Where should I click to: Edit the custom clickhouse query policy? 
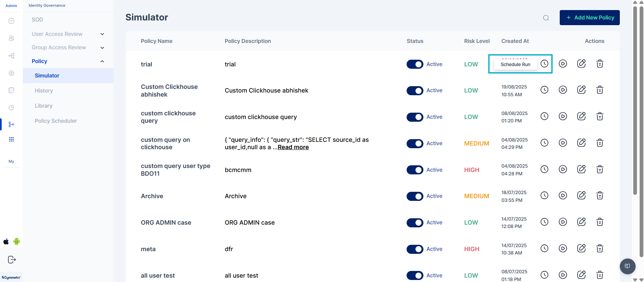[581, 116]
